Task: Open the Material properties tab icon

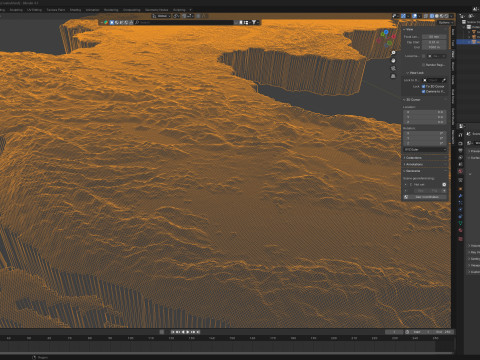Action: coord(461,230)
